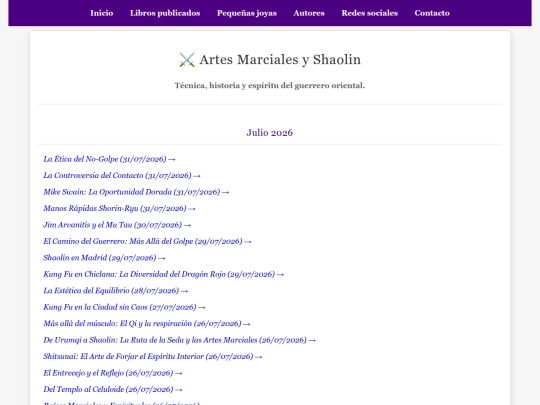Open Del Templo al Celuloide article
Image resolution: width=540 pixels, height=405 pixels.
click(x=113, y=390)
